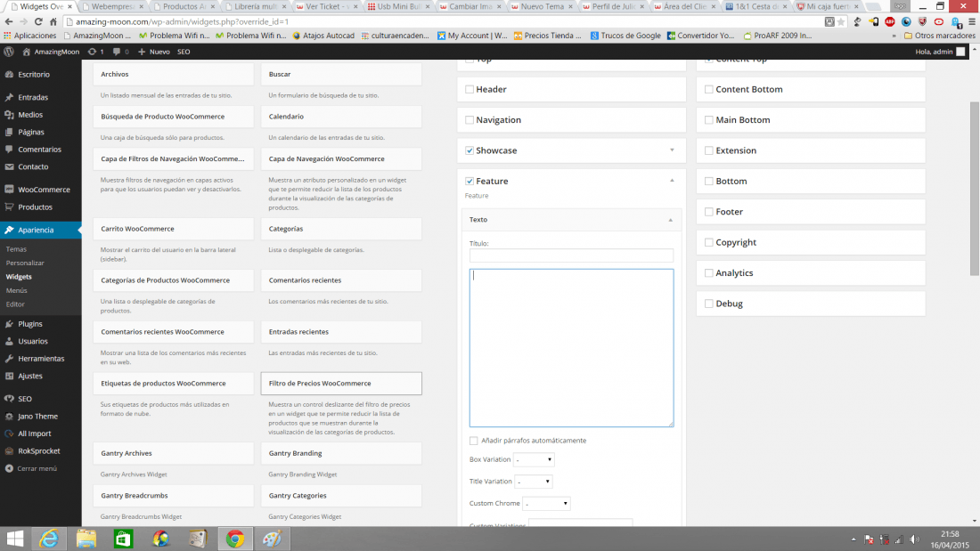Open the Title Variation dropdown

(x=533, y=482)
